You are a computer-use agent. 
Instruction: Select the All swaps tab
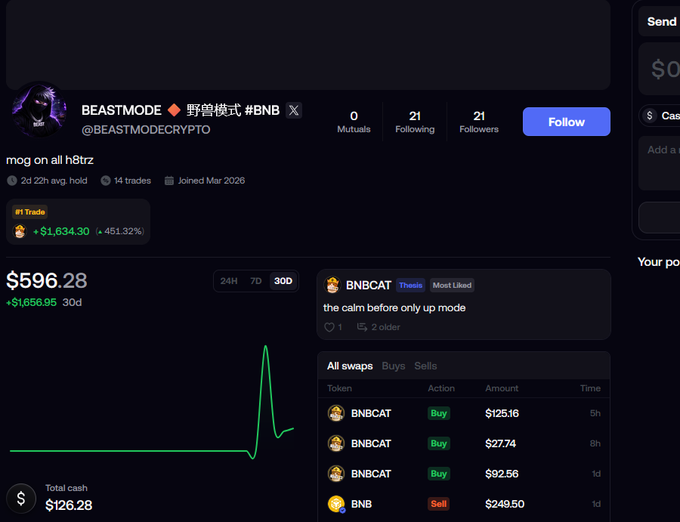[x=350, y=366]
